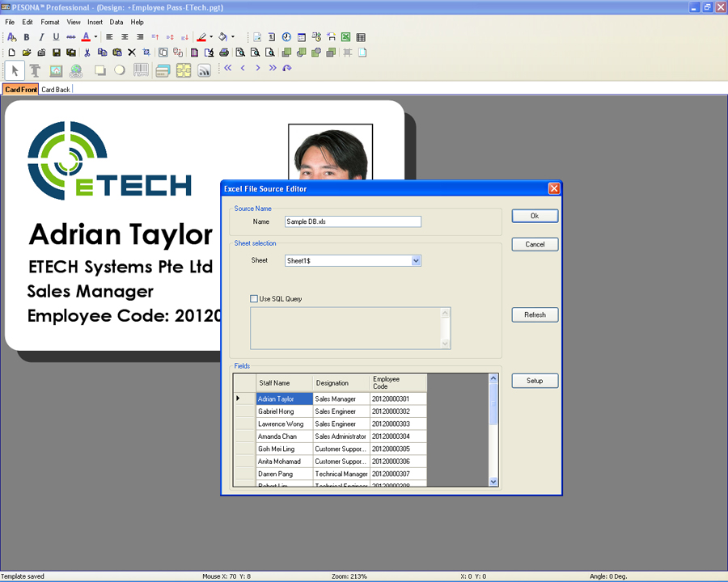The height and width of the screenshot is (582, 728).
Task: Click the scissors Cut icon
Action: (87, 53)
